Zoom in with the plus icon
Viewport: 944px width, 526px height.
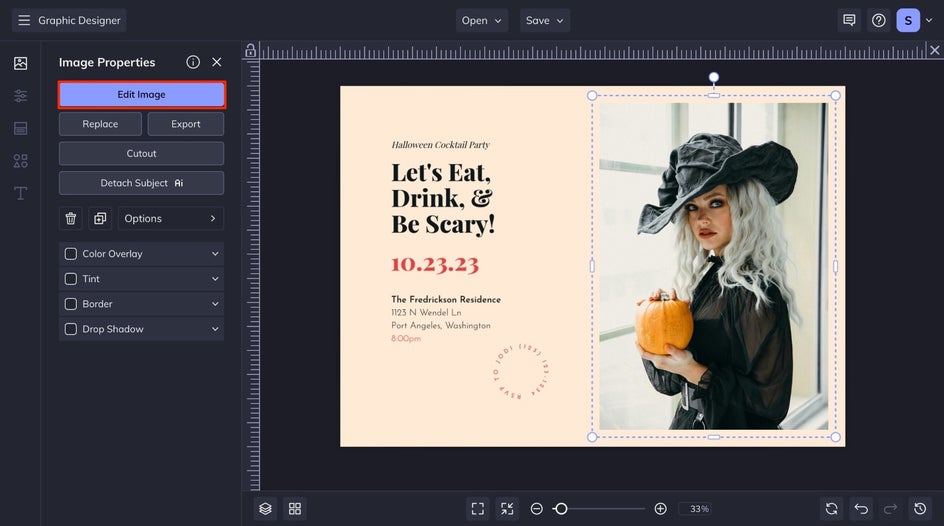pyautogui.click(x=660, y=509)
